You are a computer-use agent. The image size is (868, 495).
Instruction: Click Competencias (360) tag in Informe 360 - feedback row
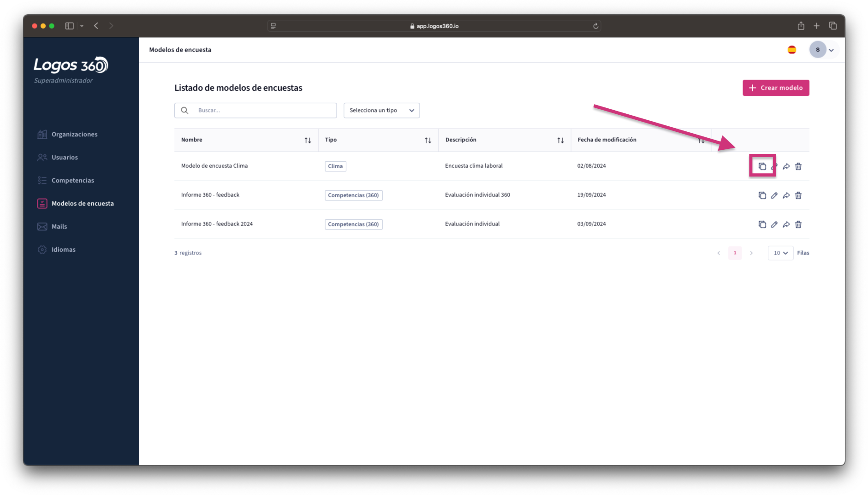353,195
